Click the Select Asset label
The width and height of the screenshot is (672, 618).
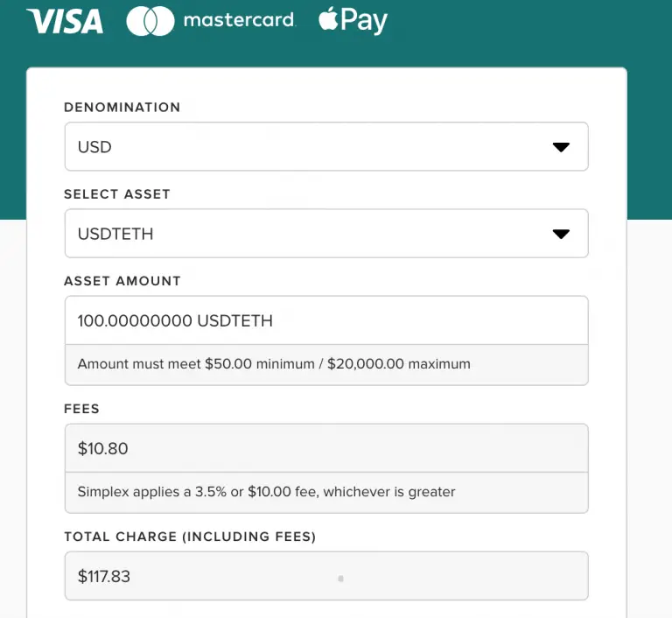pyautogui.click(x=117, y=194)
